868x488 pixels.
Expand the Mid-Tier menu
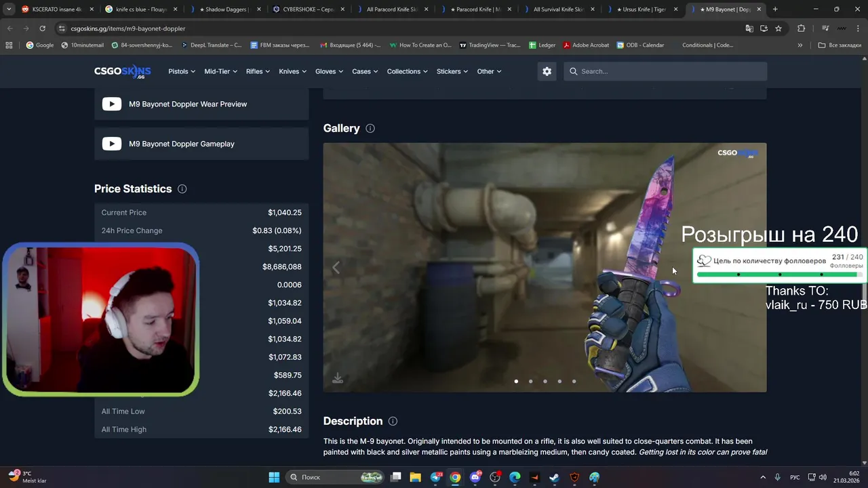point(220,71)
